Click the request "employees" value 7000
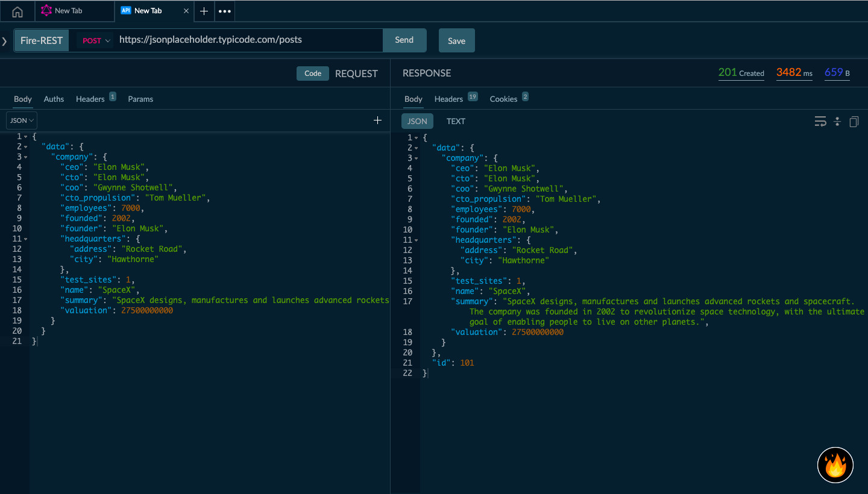This screenshot has height=494, width=868. point(131,208)
